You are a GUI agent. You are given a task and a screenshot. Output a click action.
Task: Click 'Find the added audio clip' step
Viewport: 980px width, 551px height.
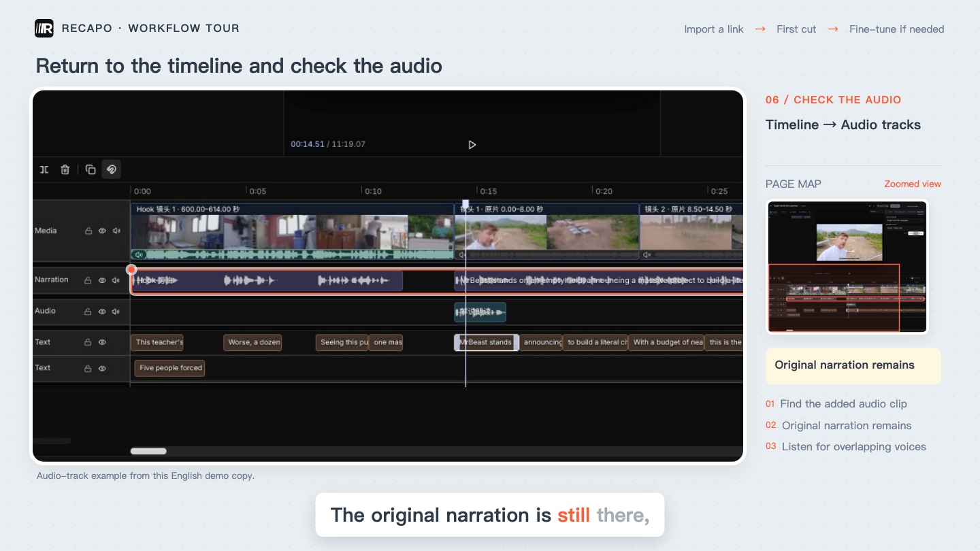[843, 404]
